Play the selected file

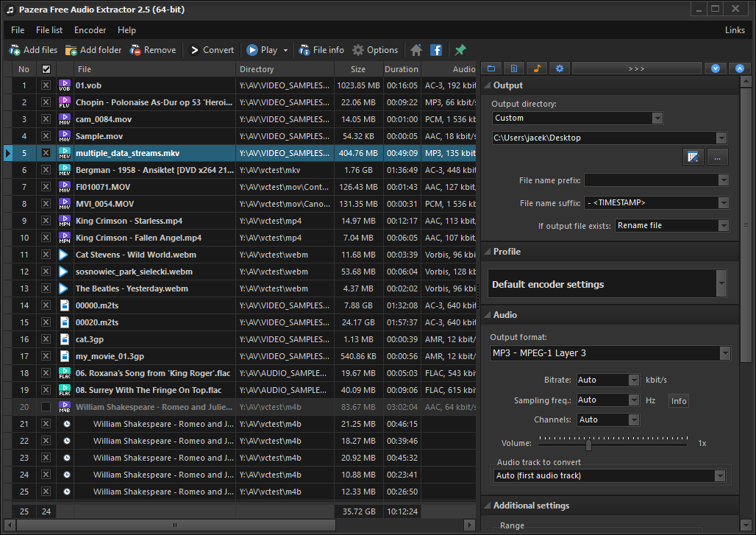(x=262, y=50)
